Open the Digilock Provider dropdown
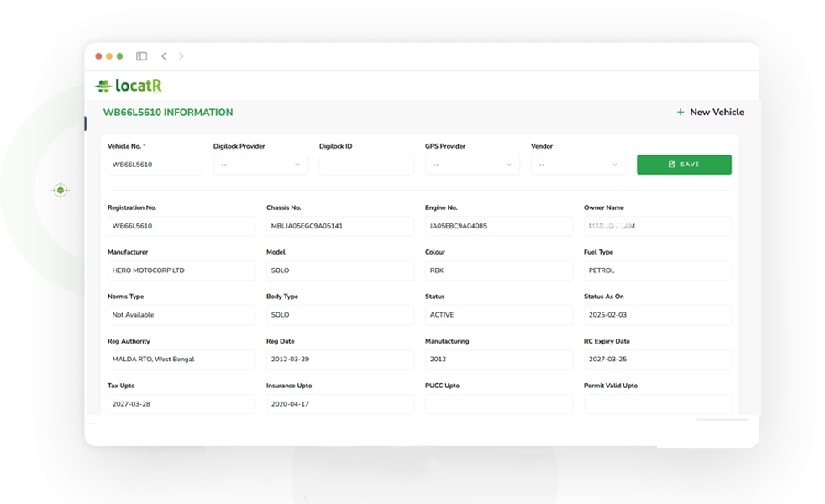This screenshot has height=504, width=825. click(x=260, y=165)
